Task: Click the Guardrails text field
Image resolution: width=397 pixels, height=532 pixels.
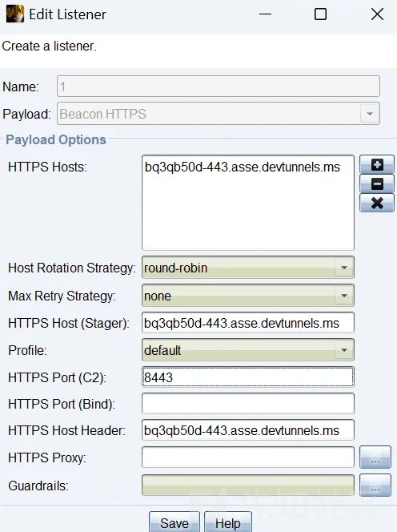Action: pyautogui.click(x=248, y=486)
